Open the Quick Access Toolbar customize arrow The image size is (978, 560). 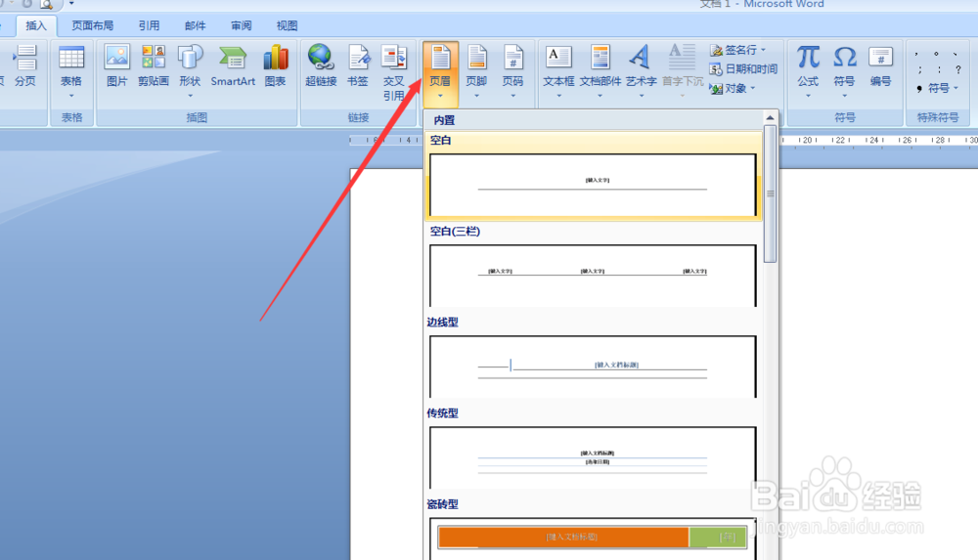71,4
